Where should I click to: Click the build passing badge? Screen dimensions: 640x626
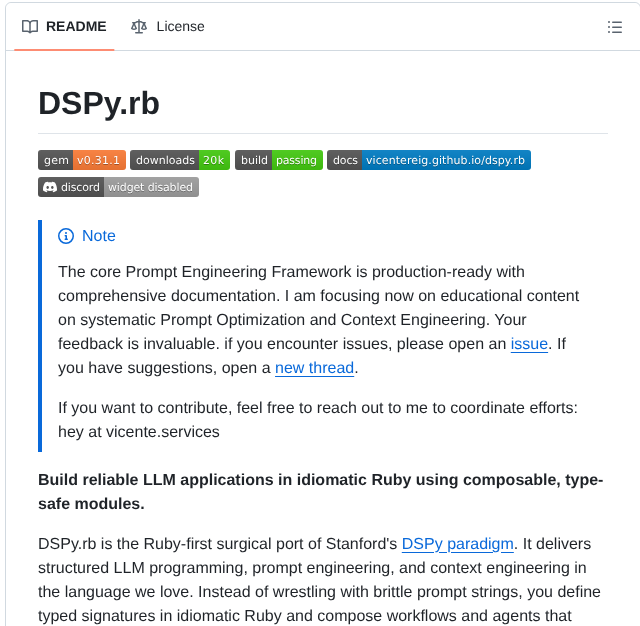279,160
